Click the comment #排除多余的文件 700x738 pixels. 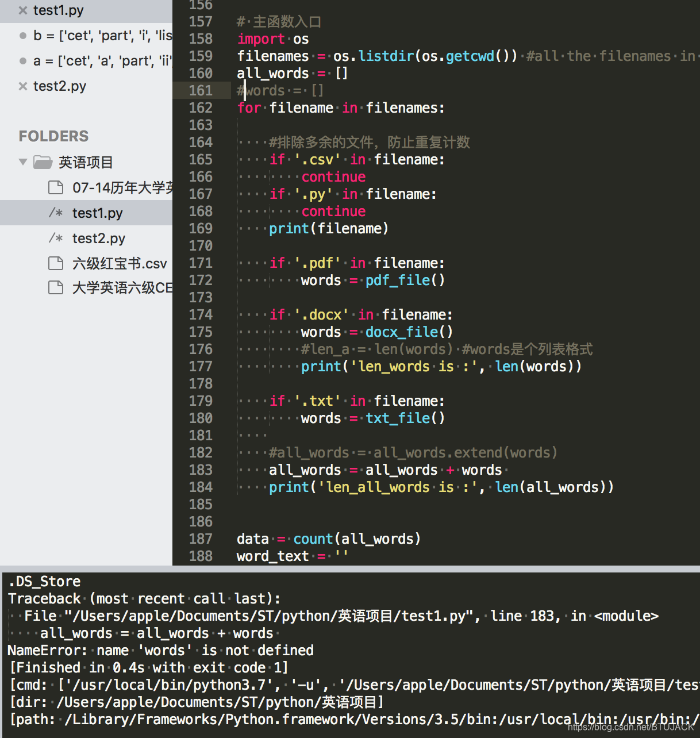(x=370, y=142)
